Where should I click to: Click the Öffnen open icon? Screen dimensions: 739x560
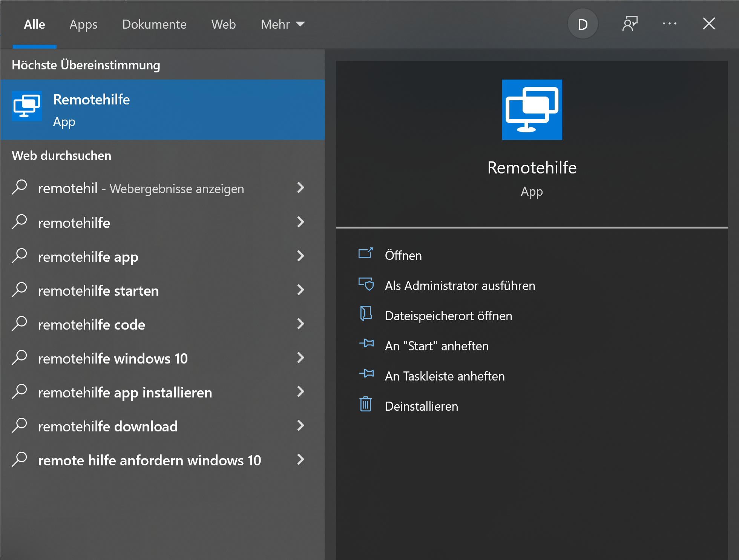click(x=365, y=253)
